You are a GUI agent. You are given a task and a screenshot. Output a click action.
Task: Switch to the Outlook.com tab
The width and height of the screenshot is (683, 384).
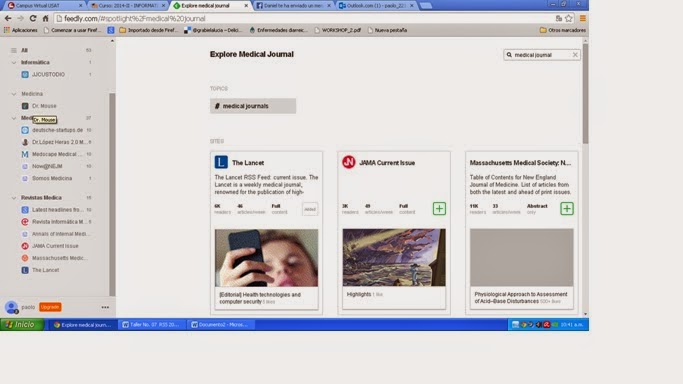pos(375,5)
